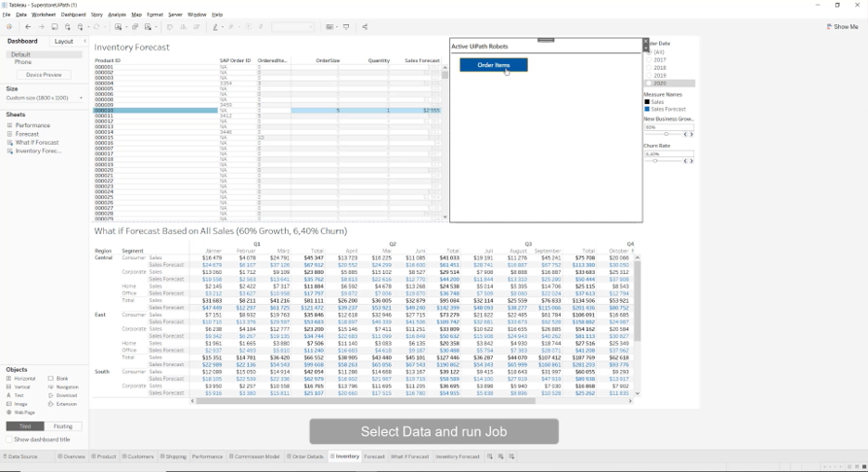868x472 pixels.
Task: Select the 2017 Order Date option
Action: coord(656,60)
